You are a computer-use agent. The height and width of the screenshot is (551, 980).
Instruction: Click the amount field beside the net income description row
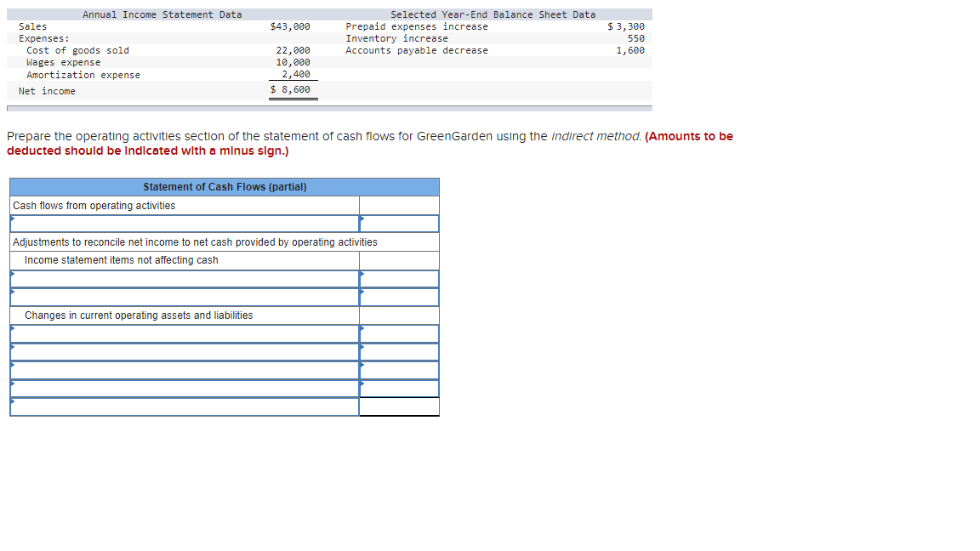(400, 223)
